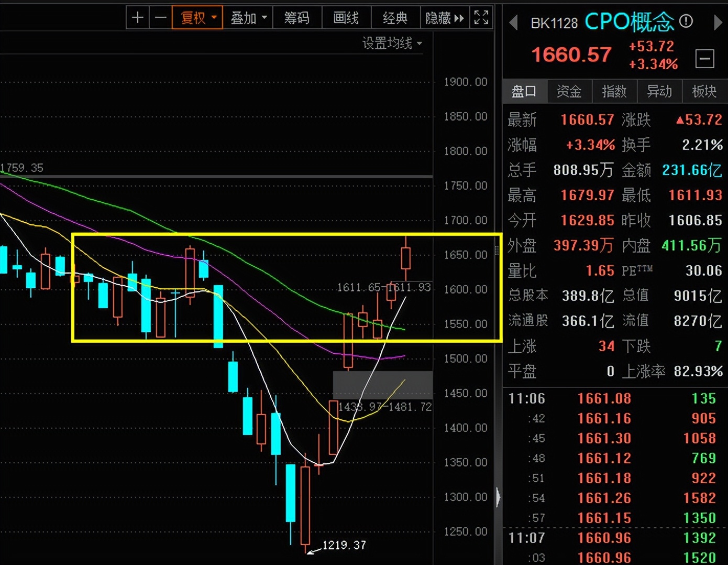Expand hidden tools via 隐藏 arrows
Image resolution: width=728 pixels, height=565 pixels.
(x=445, y=18)
